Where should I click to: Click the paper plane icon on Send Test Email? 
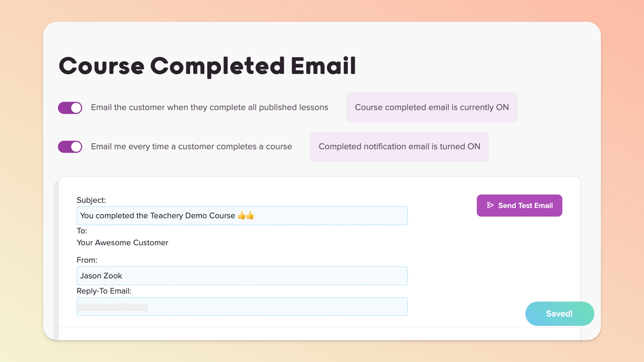coord(490,205)
